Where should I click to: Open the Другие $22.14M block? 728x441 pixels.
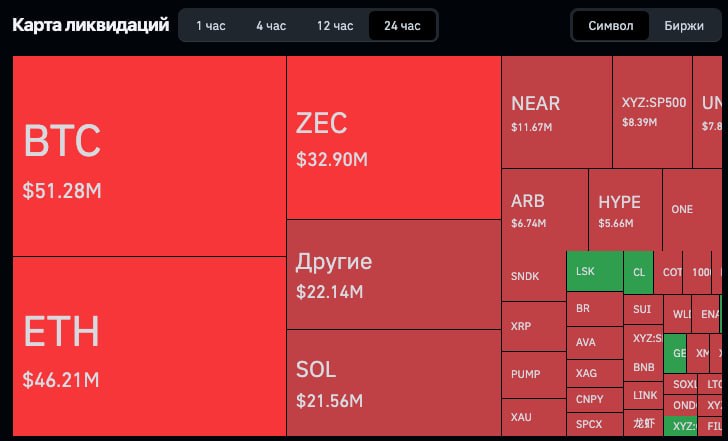pyautogui.click(x=394, y=275)
